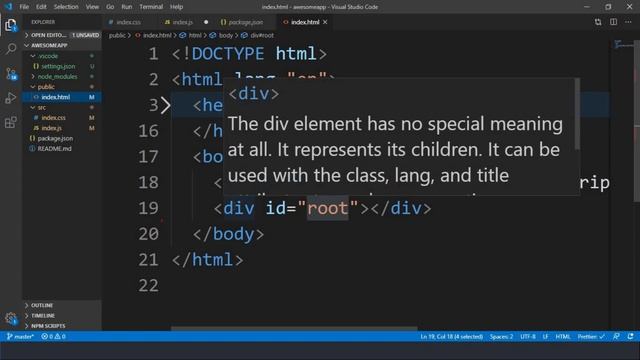
Task: Select the index.html tab
Action: pyautogui.click(x=304, y=22)
